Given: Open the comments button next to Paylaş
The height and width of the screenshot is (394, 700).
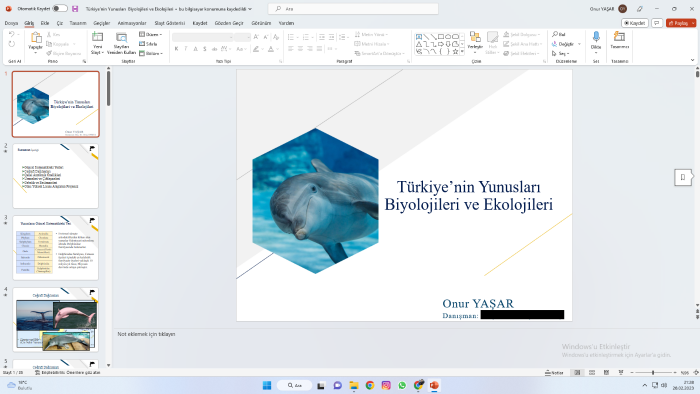Looking at the screenshot, I should tap(657, 23).
